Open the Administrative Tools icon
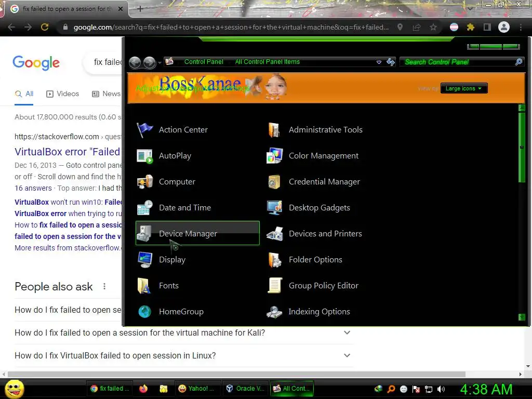The image size is (532, 399). click(274, 129)
